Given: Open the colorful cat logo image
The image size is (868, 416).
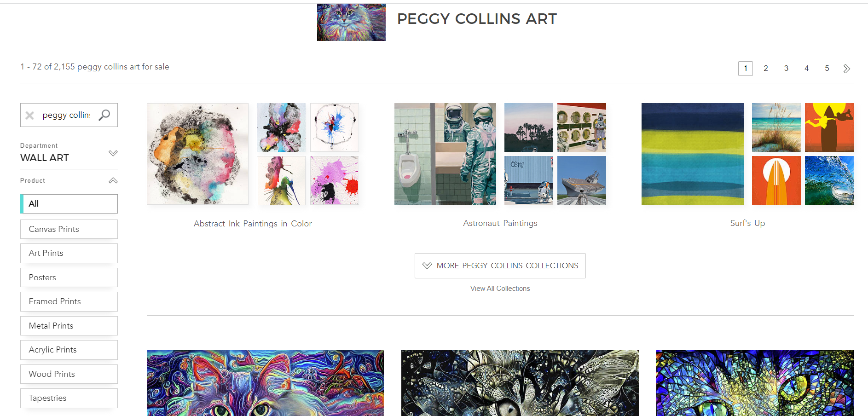Looking at the screenshot, I should pos(351,22).
